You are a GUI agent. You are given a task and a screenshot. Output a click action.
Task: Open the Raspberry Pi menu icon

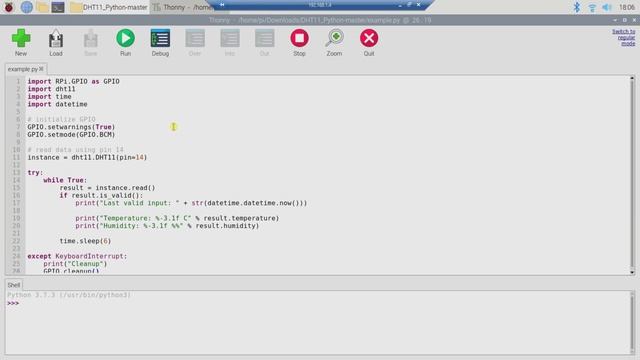coord(9,7)
